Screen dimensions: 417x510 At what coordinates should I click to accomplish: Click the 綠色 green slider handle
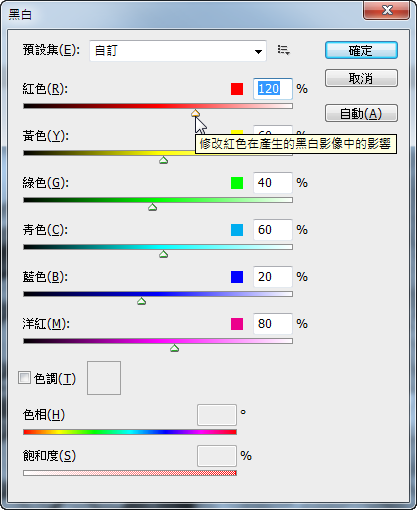point(153,207)
